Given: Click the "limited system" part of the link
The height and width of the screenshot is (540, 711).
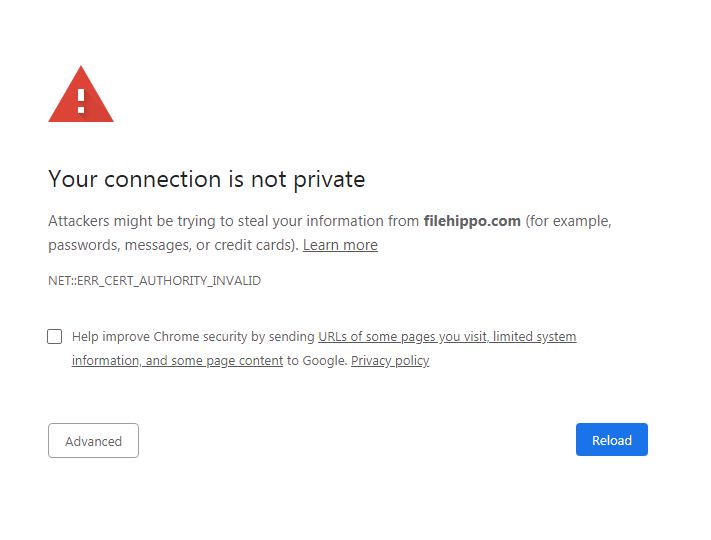Looking at the screenshot, I should tap(535, 337).
